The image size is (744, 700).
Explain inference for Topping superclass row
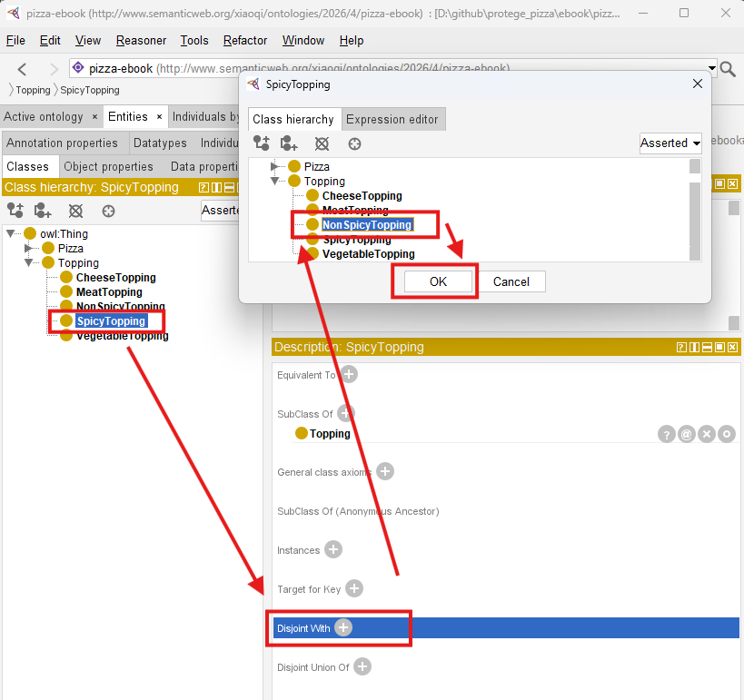click(x=667, y=434)
